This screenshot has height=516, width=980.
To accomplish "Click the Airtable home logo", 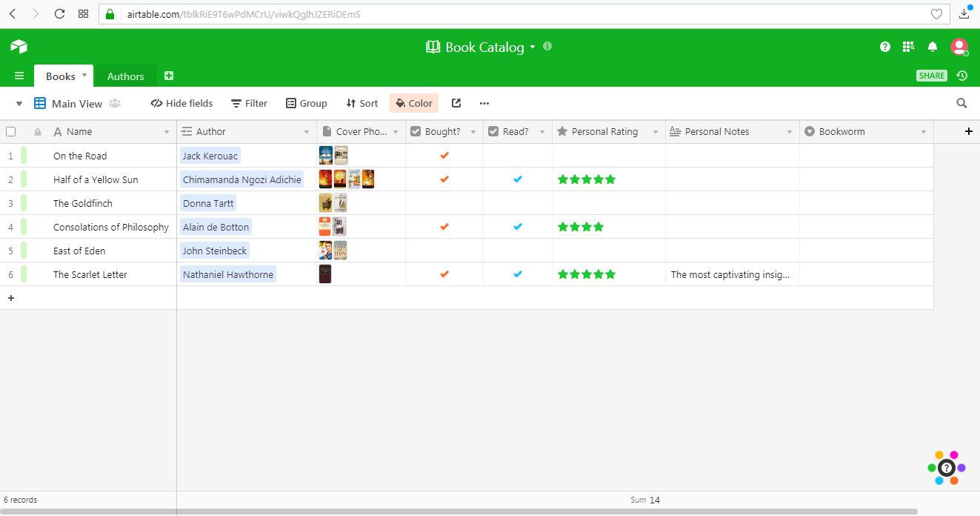I will 19,47.
